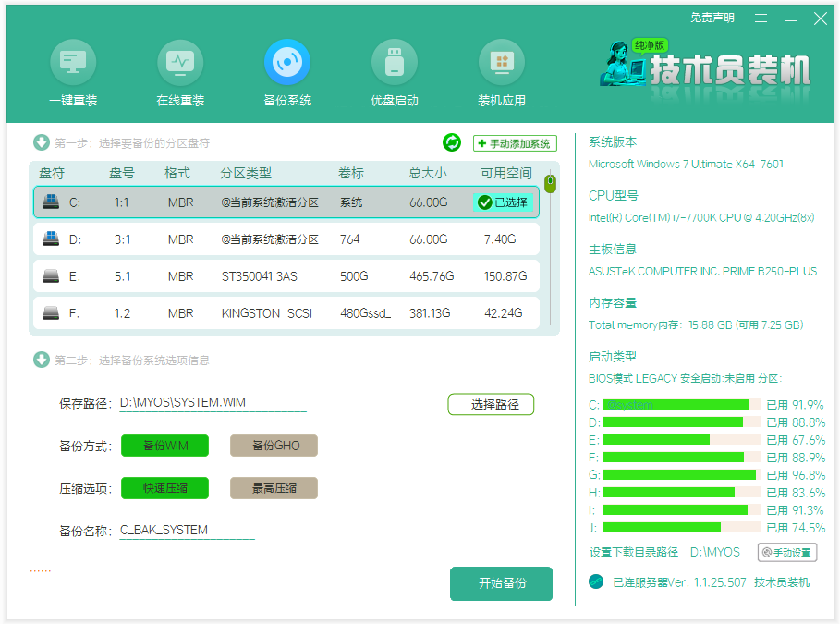The height and width of the screenshot is (624, 840).
Task: Click the 500G volume label in E: row
Action: (354, 276)
